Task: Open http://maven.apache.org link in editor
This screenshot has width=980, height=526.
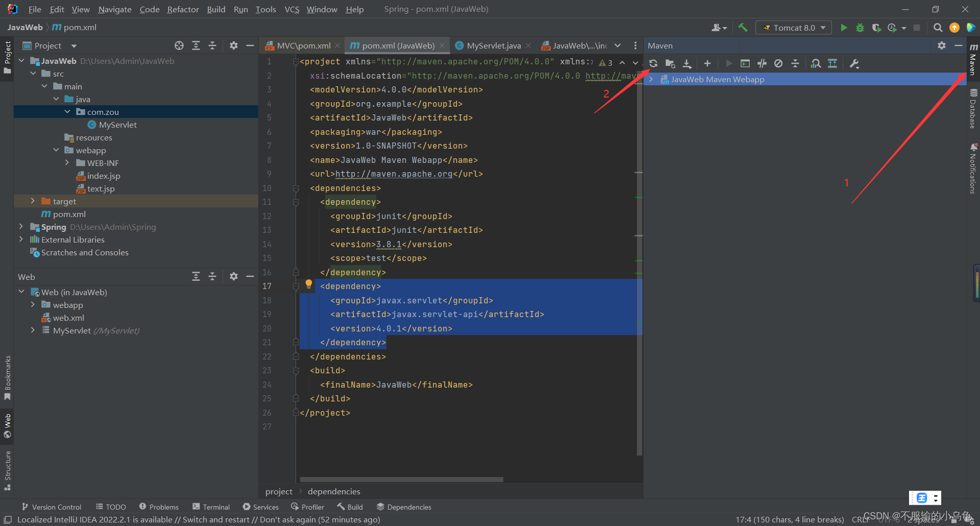Action: (394, 174)
